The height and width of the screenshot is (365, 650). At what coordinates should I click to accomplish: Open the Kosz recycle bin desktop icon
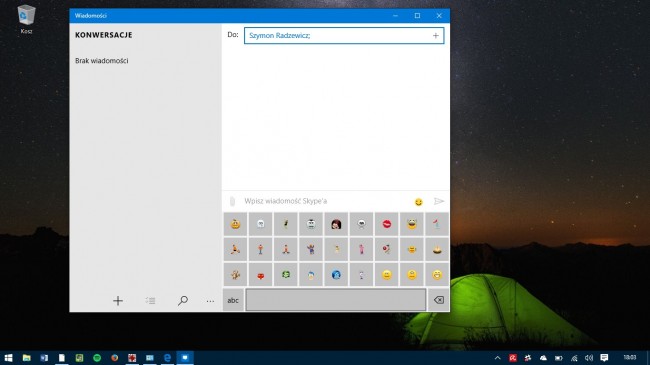point(26,19)
